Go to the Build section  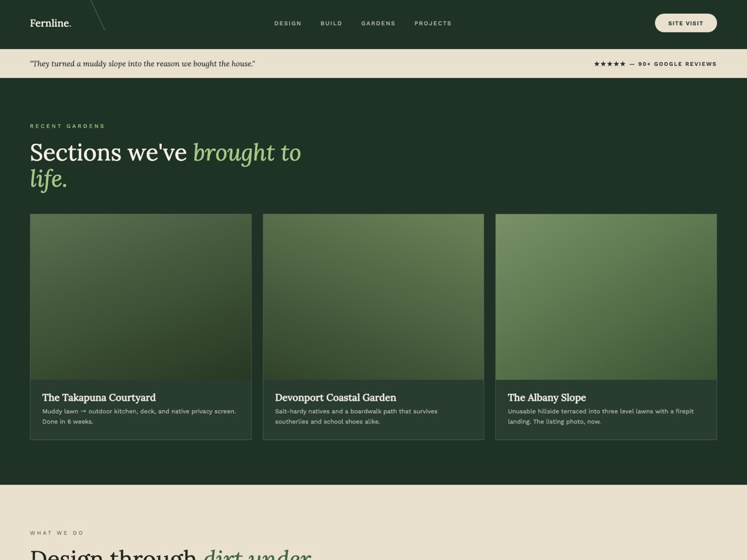coord(331,24)
